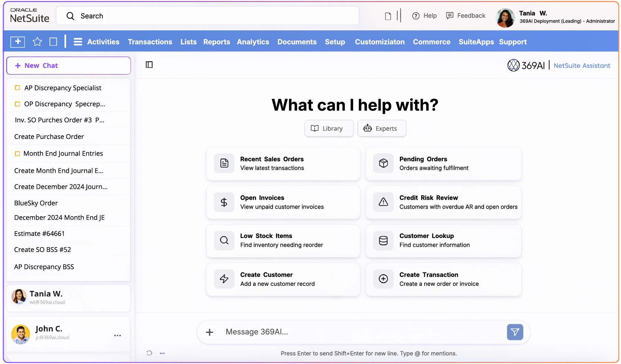Click the Customer Lookup database icon
Screen dimensions: 621x364
click(383, 240)
